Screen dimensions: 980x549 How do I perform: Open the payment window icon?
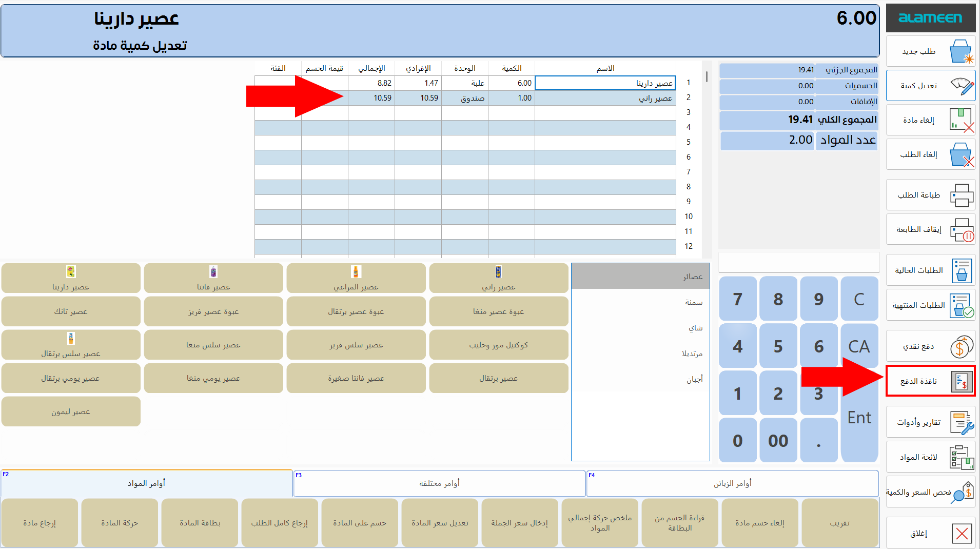[961, 381]
